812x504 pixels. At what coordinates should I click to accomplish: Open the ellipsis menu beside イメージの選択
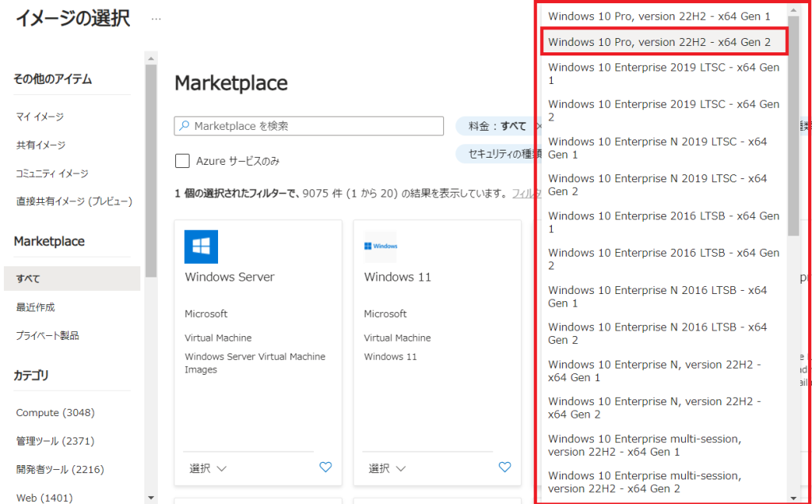156,19
